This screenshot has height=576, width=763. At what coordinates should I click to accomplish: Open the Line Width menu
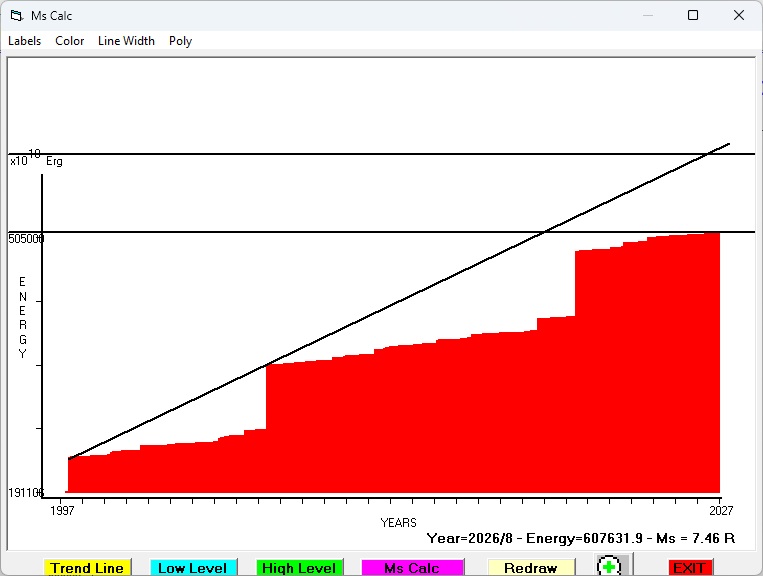pyautogui.click(x=126, y=41)
